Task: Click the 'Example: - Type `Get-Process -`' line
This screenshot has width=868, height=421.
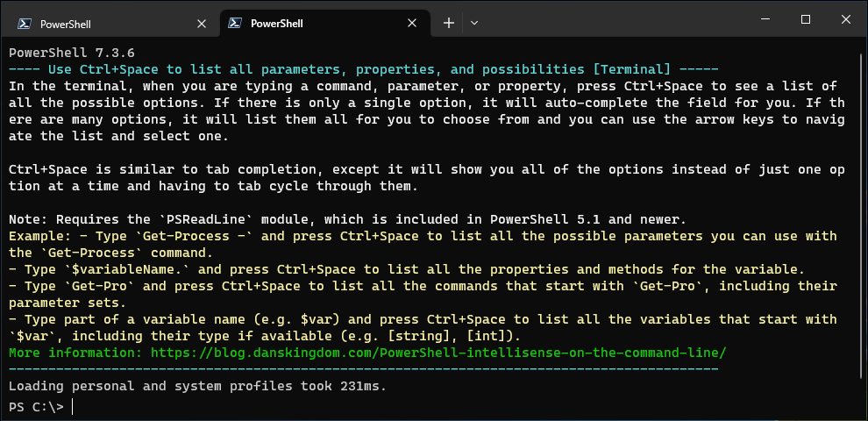Action: coord(423,236)
